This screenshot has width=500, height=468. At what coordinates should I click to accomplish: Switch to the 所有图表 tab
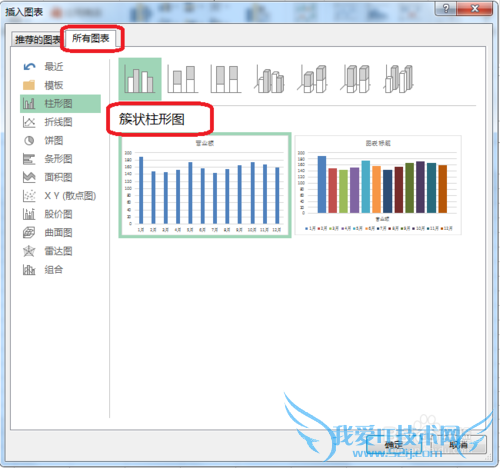tap(91, 39)
